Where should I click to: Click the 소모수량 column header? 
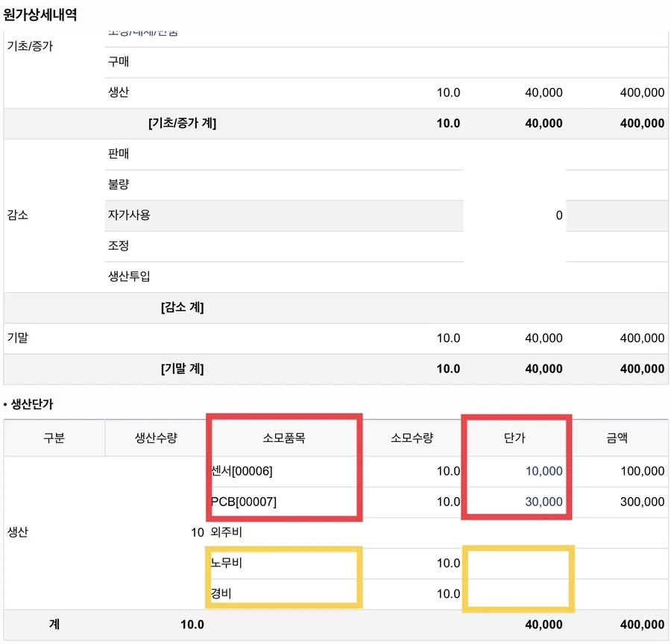pos(412,438)
